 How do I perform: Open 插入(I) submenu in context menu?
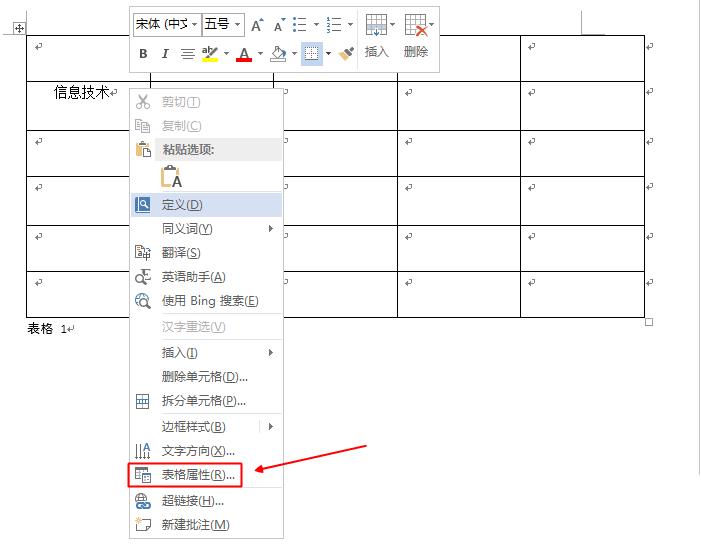tap(207, 353)
